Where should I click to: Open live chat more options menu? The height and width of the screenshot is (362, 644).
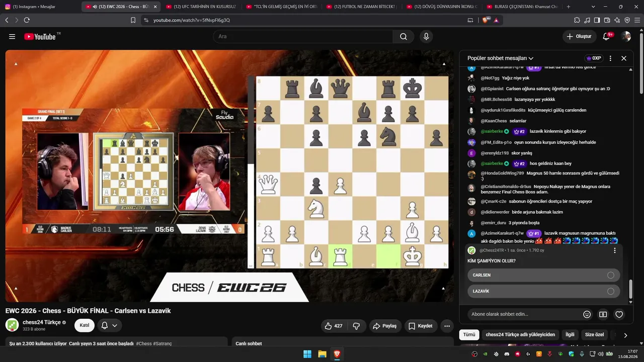coord(610,58)
